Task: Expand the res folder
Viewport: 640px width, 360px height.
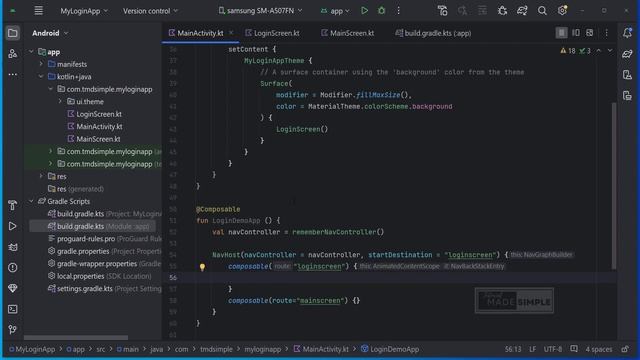Action: [41, 176]
